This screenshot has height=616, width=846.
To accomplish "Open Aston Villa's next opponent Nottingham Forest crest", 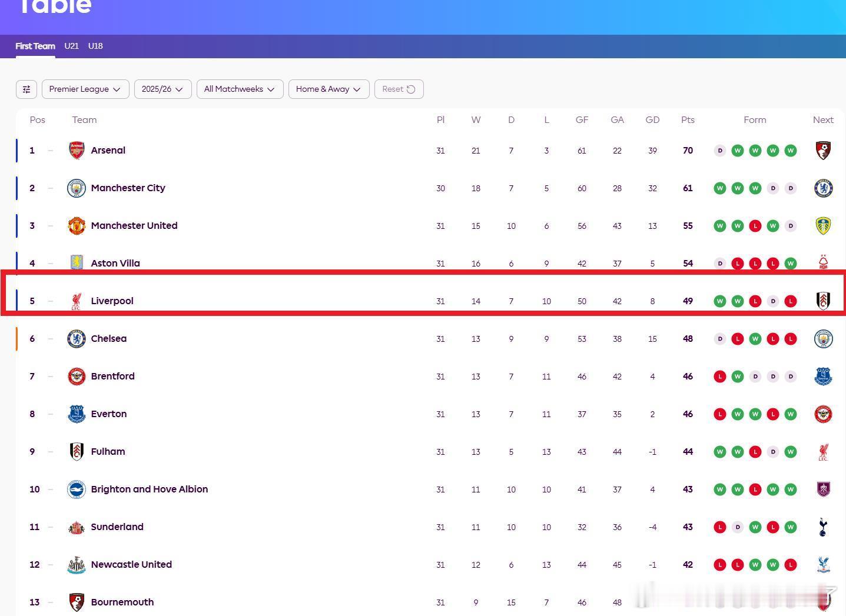I will 823,263.
